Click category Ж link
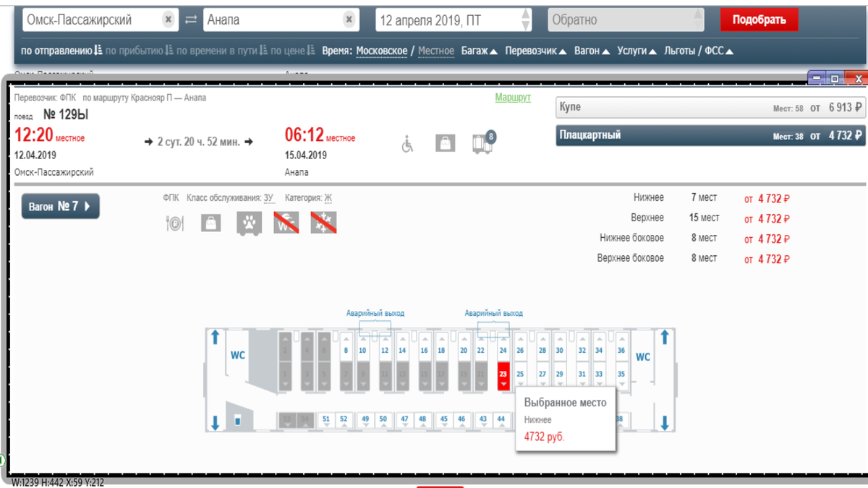The image size is (868, 488). tap(328, 197)
